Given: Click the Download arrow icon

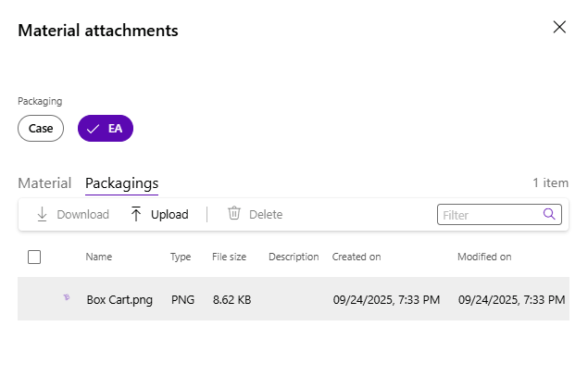Looking at the screenshot, I should click(x=42, y=214).
